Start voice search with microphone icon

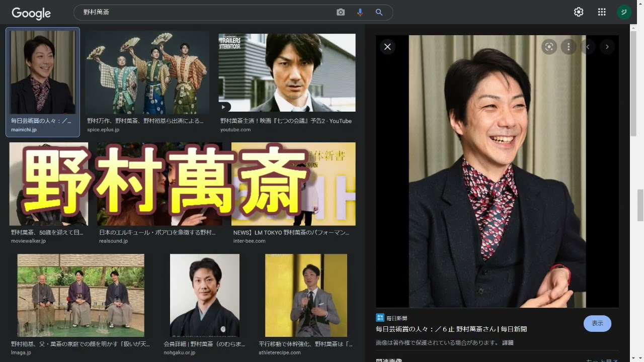tap(360, 13)
